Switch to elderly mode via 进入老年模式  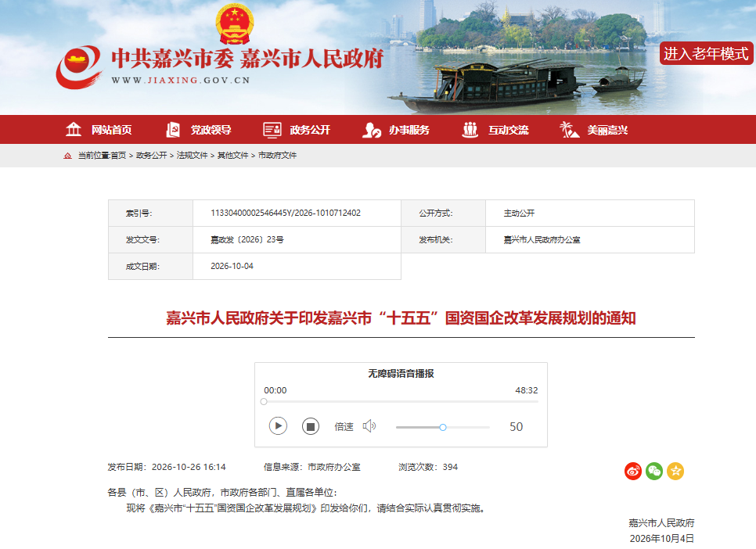706,53
